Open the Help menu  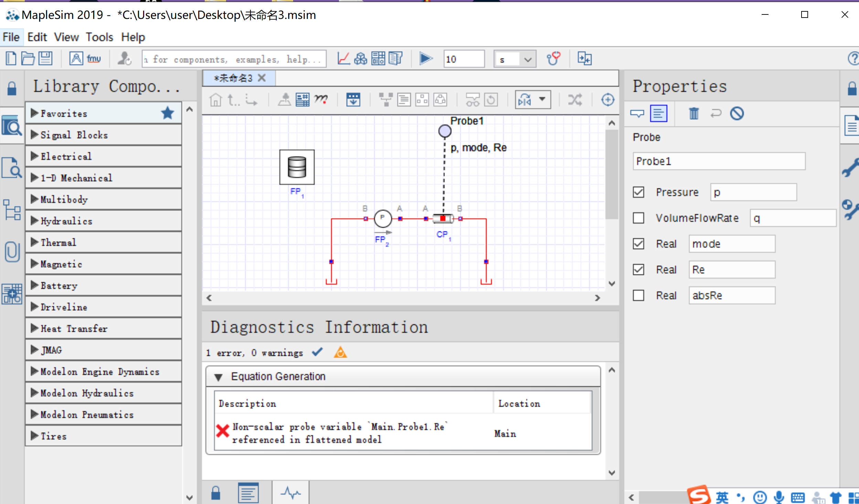click(133, 37)
